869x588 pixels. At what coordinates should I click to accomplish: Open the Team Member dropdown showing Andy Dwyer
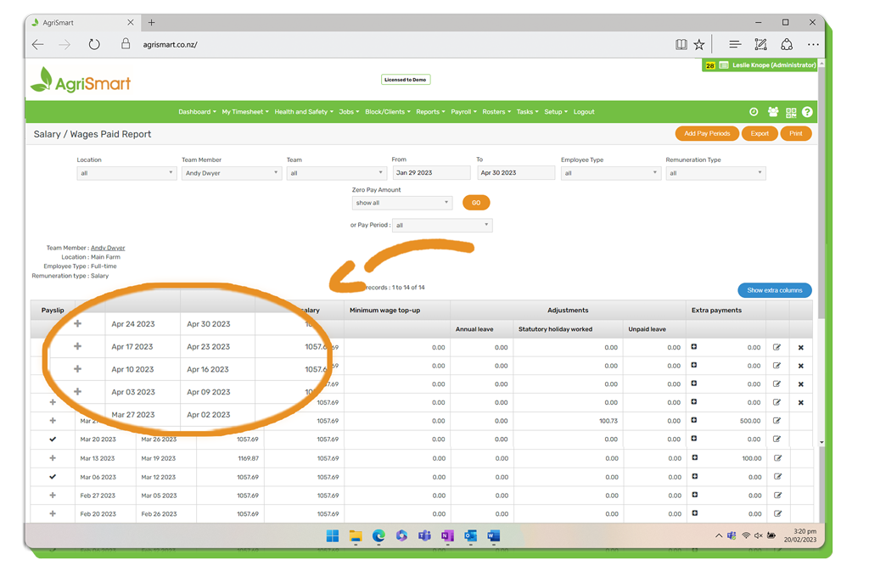231,173
